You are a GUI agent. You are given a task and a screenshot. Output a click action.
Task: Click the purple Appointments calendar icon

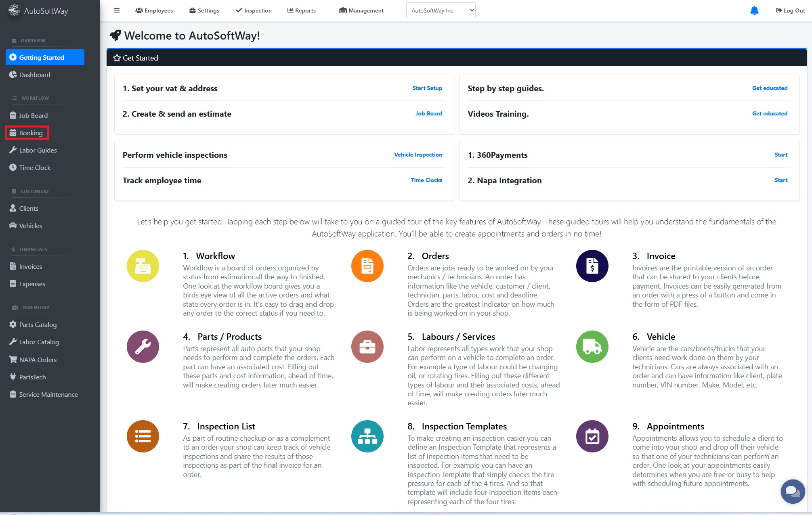click(592, 436)
